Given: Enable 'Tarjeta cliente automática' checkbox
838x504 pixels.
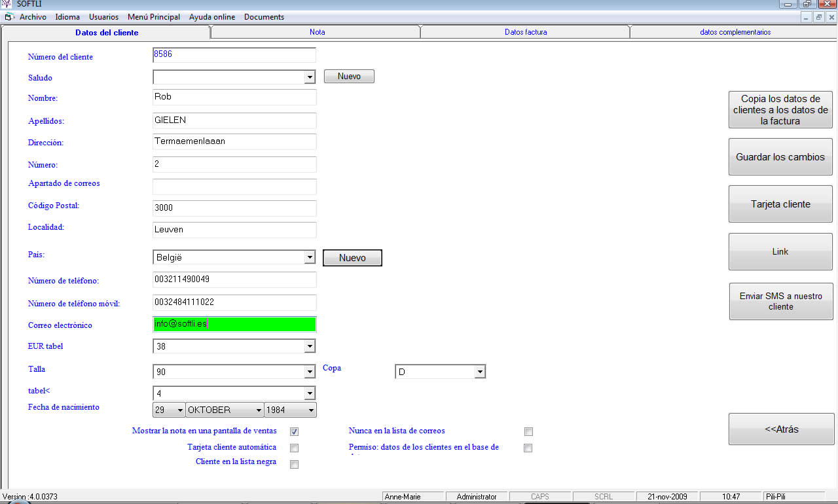Looking at the screenshot, I should coord(295,448).
